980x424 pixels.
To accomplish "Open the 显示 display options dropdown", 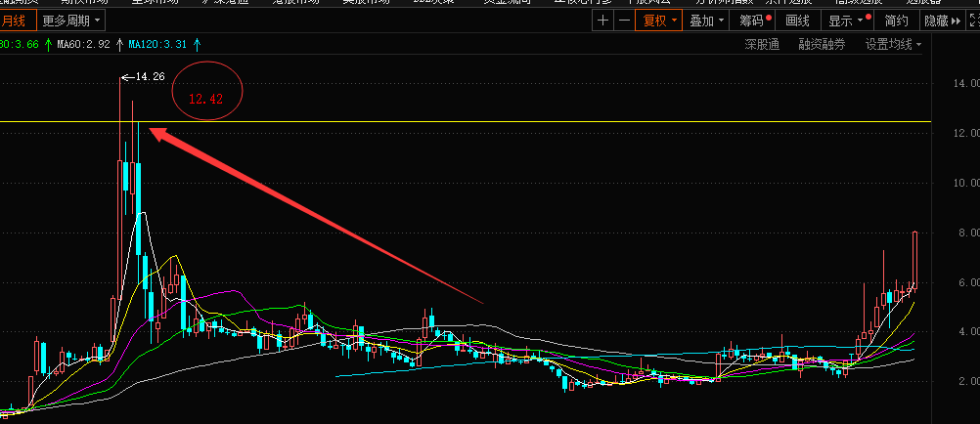I will 847,21.
